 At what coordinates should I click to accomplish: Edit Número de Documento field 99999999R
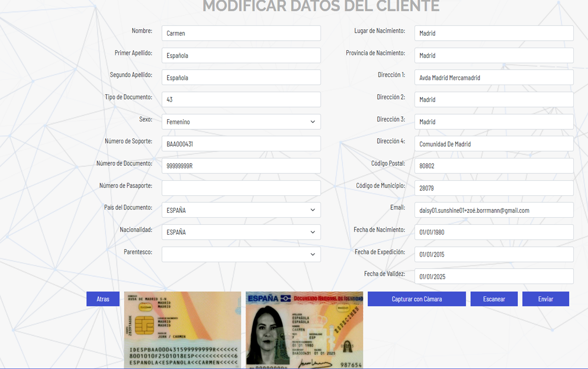[241, 166]
